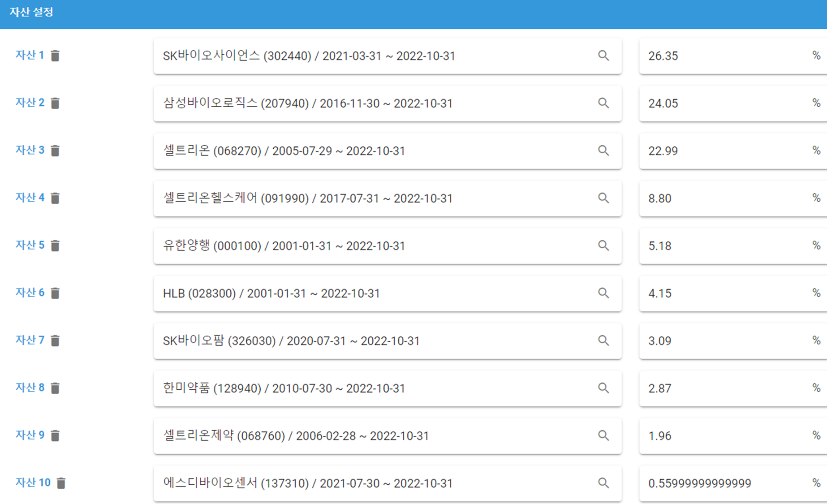The image size is (827, 504).
Task: Select the 자산 2 label
Action: coord(30,103)
